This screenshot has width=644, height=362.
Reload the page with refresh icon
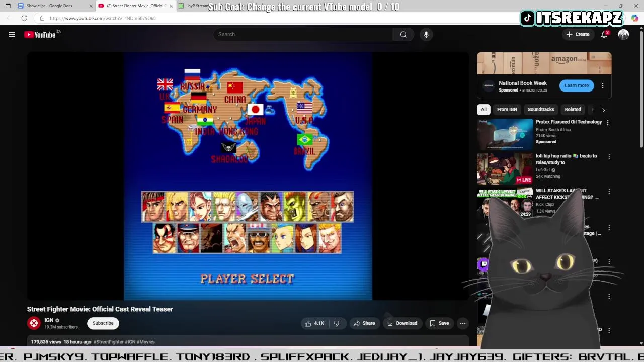[x=24, y=18]
